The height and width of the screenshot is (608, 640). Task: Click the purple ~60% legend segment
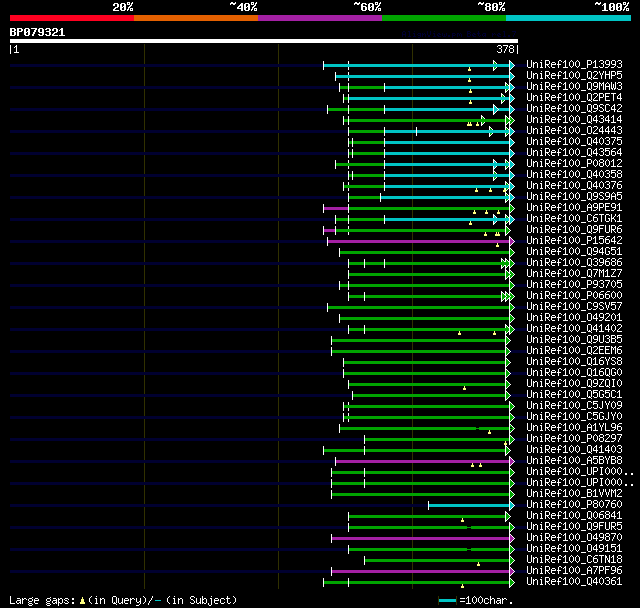tap(320, 18)
